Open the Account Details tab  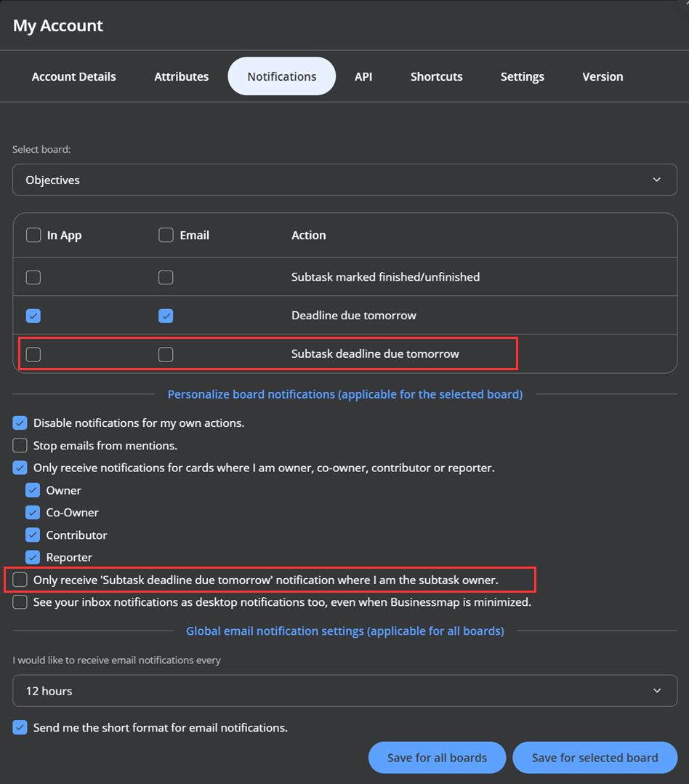coord(74,76)
